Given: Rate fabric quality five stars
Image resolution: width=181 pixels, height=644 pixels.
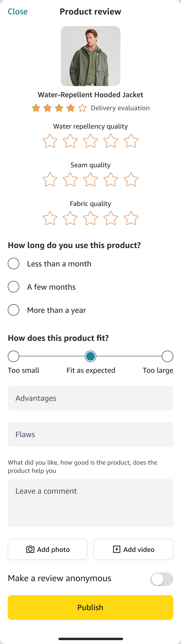Looking at the screenshot, I should pyautogui.click(x=131, y=219).
